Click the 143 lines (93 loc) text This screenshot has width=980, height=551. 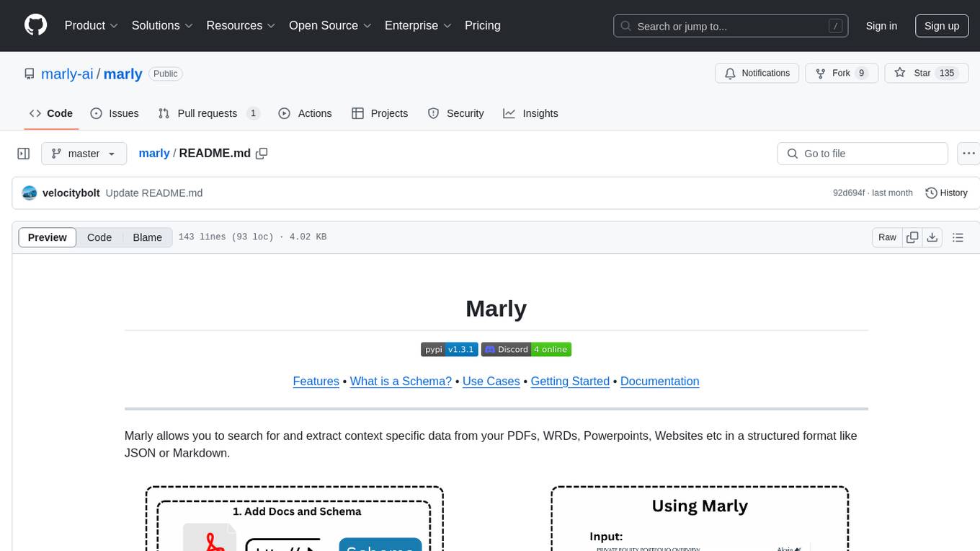[x=226, y=237]
